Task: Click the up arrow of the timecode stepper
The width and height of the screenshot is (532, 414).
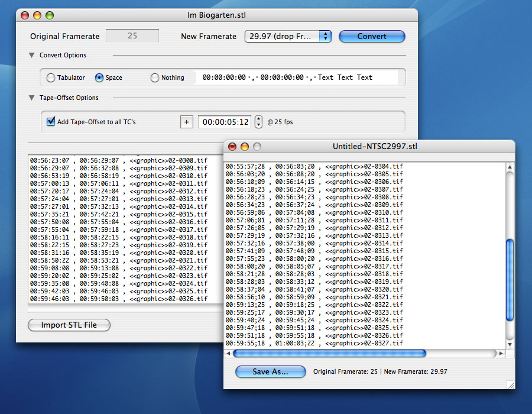Action: (258, 119)
